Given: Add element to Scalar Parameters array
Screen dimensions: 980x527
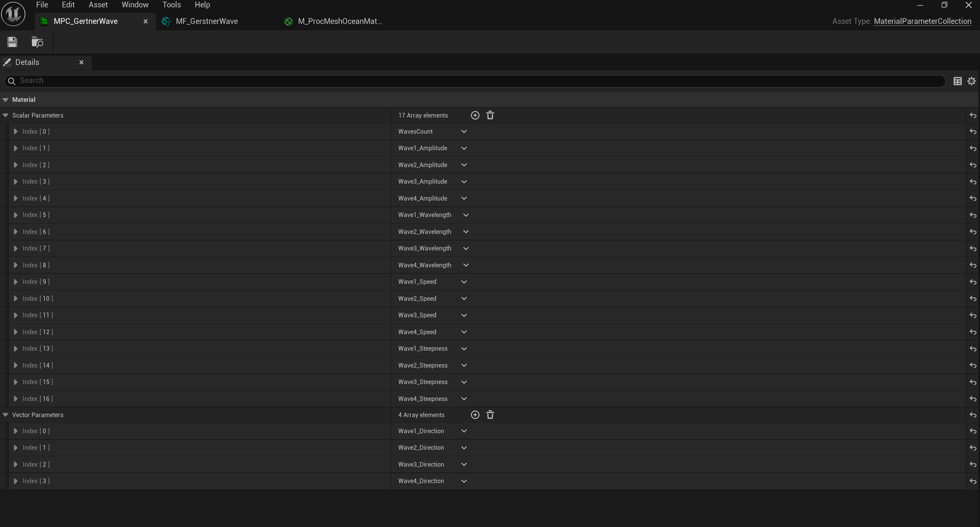Looking at the screenshot, I should (x=475, y=115).
